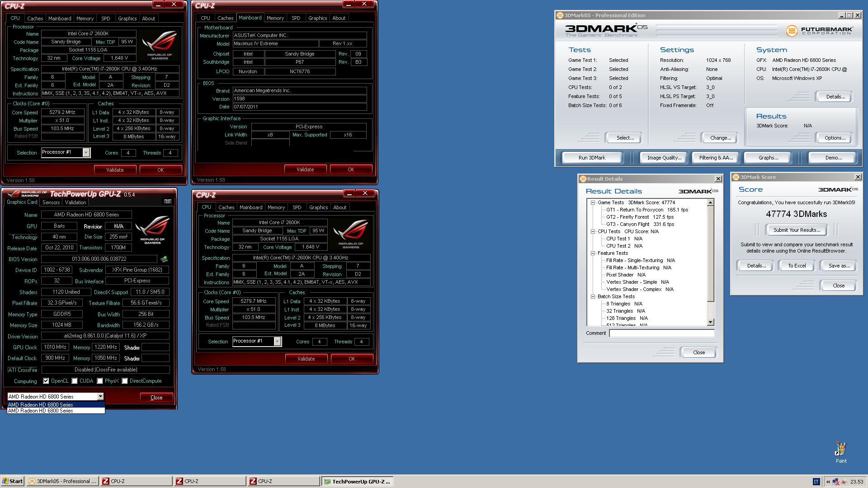Click the system tray clock
Viewport: 868px width, 488px height.
(856, 482)
